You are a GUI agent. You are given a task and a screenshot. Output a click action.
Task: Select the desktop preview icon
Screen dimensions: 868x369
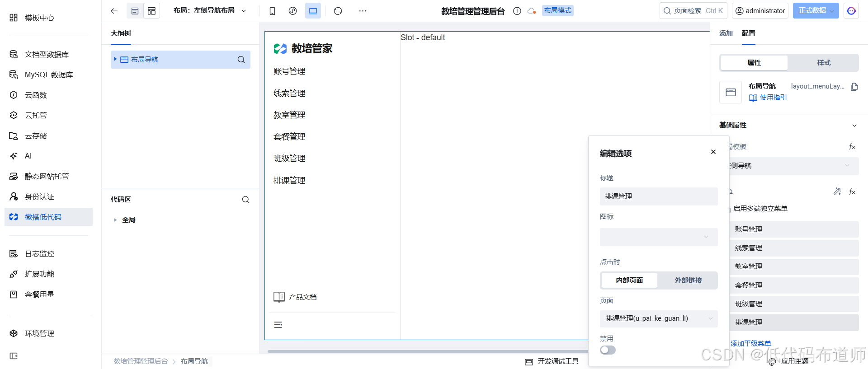pyautogui.click(x=313, y=11)
